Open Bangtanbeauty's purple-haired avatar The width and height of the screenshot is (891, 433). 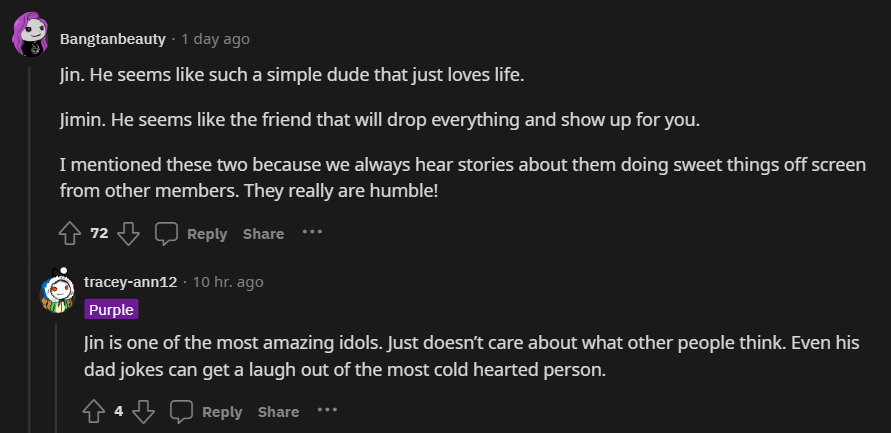30,35
